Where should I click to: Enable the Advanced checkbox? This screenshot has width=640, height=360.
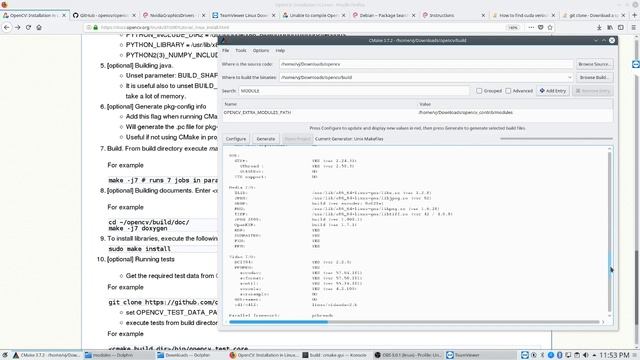[508, 91]
